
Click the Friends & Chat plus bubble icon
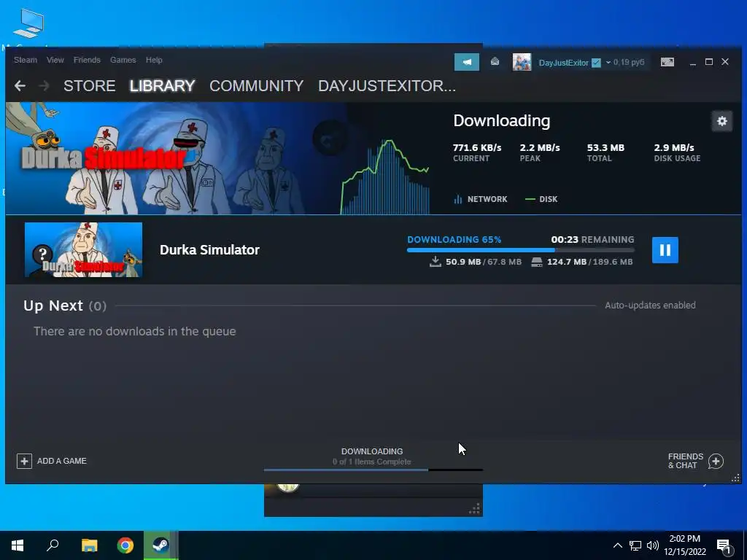(x=716, y=461)
